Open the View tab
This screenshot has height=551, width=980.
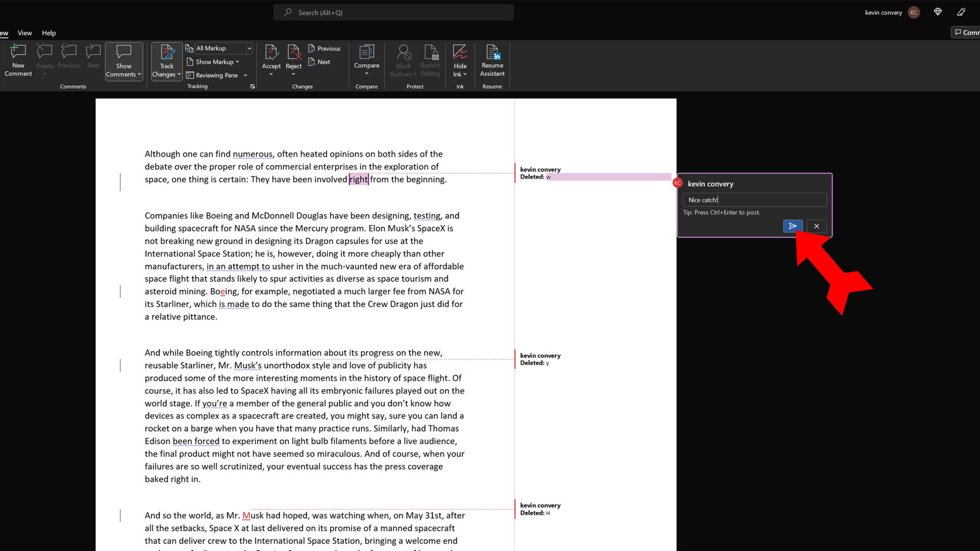(24, 33)
